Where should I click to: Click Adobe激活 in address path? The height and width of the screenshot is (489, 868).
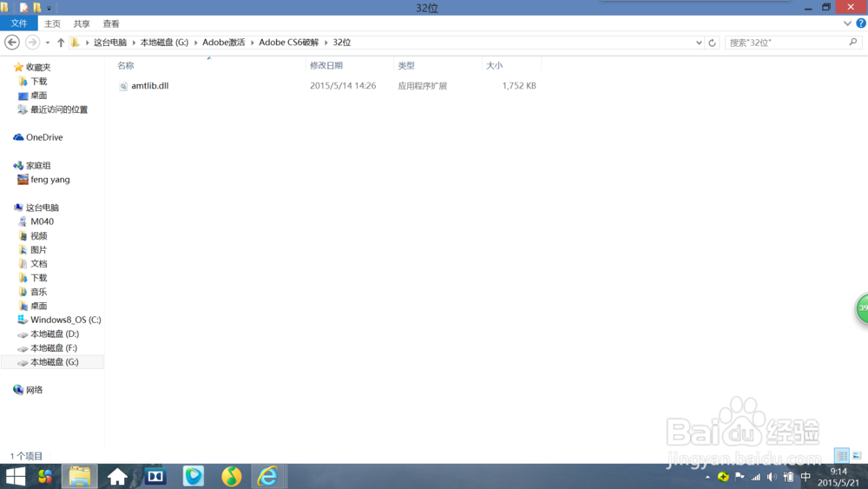224,43
